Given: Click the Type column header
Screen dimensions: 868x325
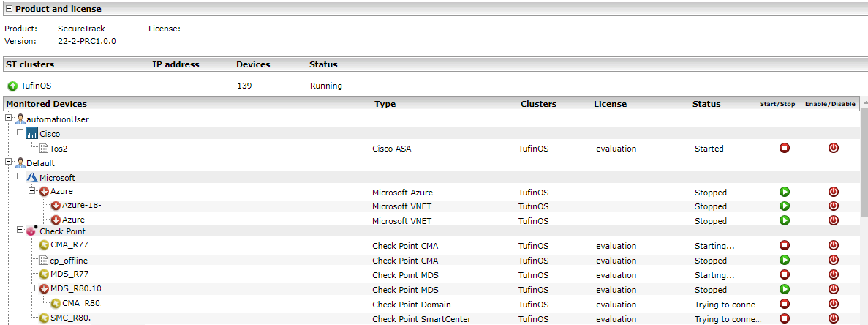Looking at the screenshot, I should click(385, 104).
